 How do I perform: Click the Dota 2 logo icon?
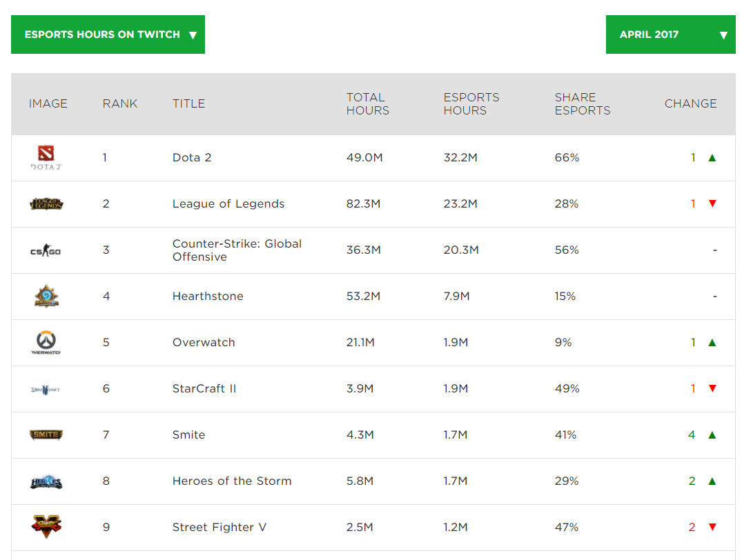point(46,158)
